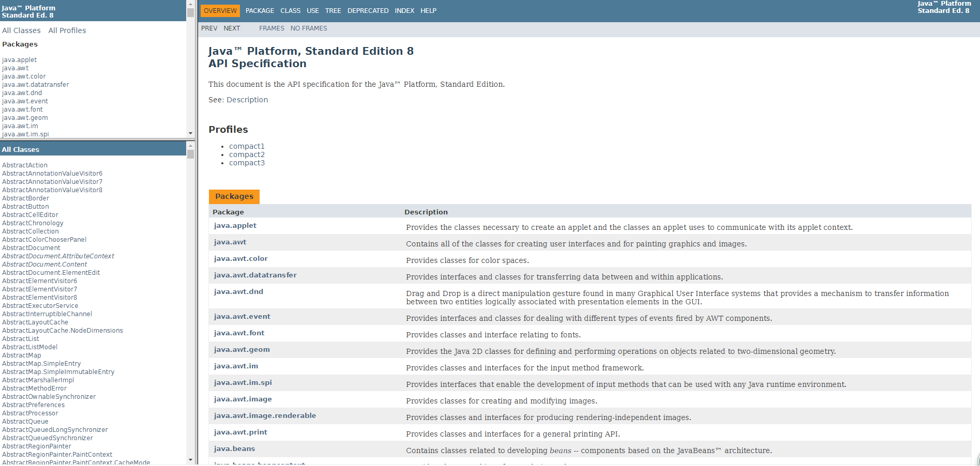Open java.awt.im.spi in the Packages table

click(243, 383)
